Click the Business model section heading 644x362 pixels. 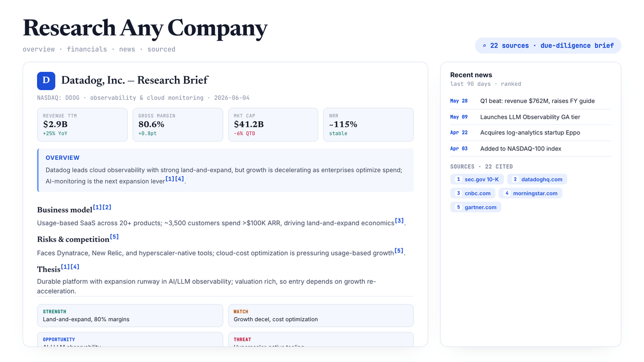64,210
